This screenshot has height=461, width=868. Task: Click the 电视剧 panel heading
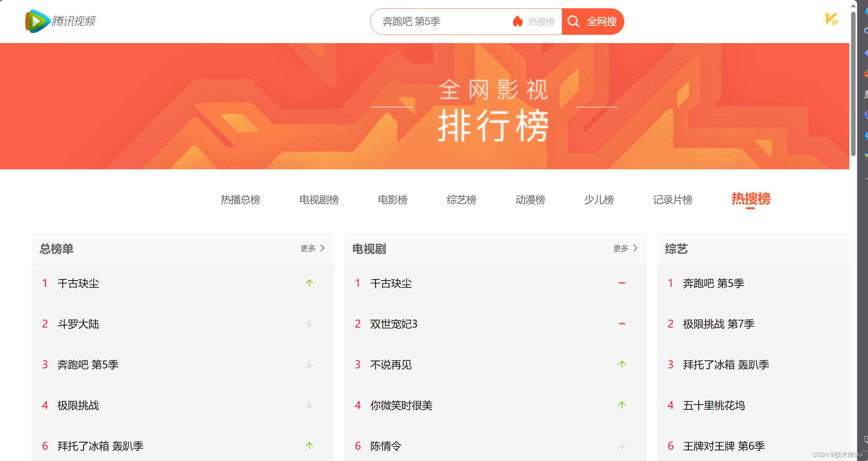(x=369, y=249)
